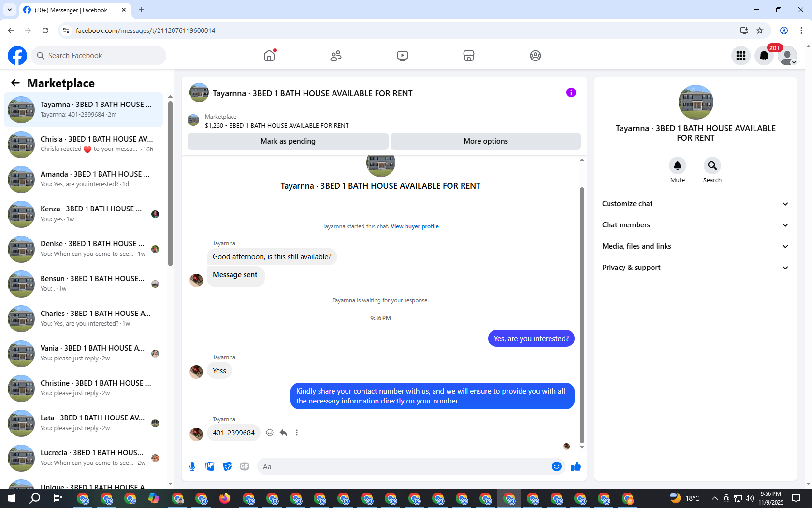The height and width of the screenshot is (508, 812).
Task: Open View buyer profile link
Action: [415, 226]
